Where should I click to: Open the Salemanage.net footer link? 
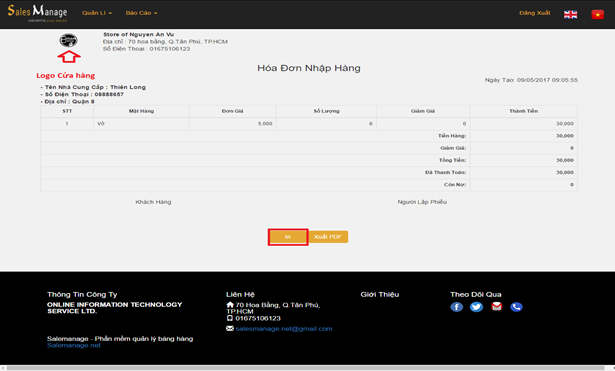pyautogui.click(x=74, y=345)
